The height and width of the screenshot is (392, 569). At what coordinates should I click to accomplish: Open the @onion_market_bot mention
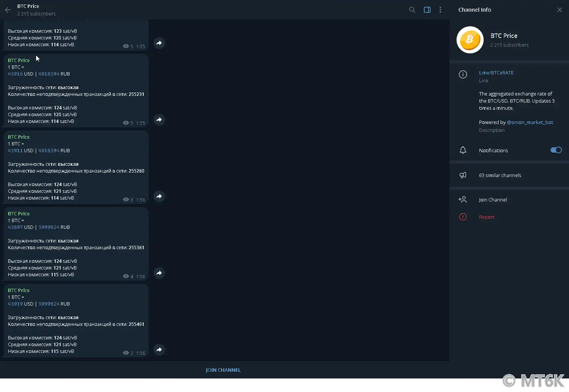[x=530, y=123]
